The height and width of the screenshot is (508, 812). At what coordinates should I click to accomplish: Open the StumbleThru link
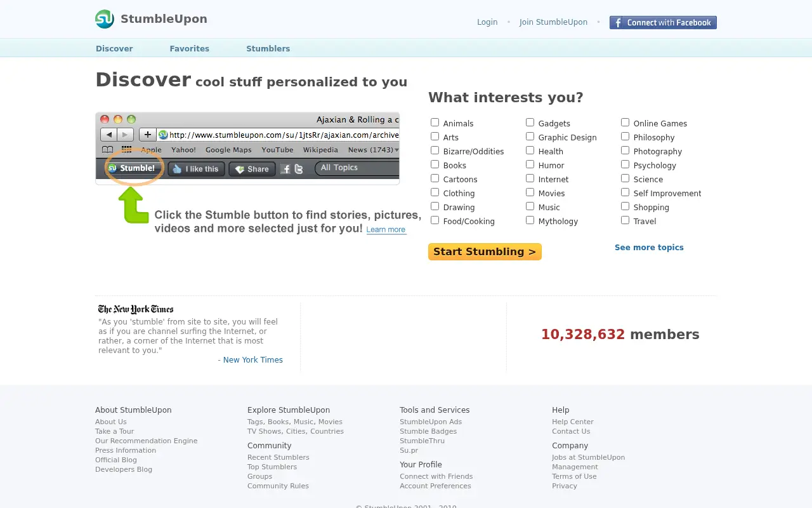(422, 441)
